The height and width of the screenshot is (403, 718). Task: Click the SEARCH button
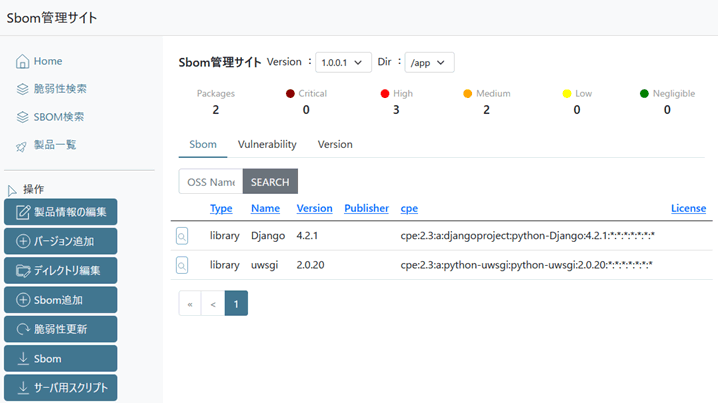click(270, 182)
